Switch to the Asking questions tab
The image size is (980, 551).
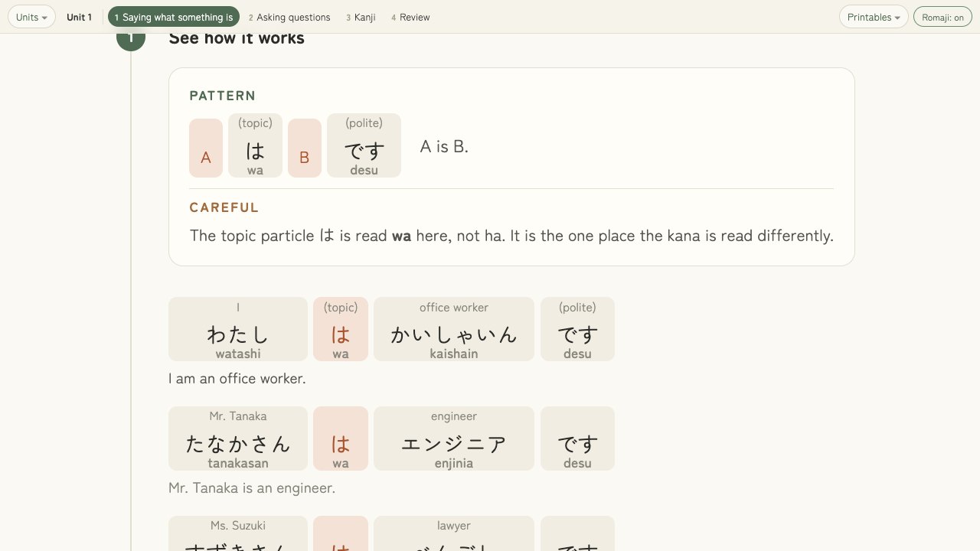pos(289,17)
